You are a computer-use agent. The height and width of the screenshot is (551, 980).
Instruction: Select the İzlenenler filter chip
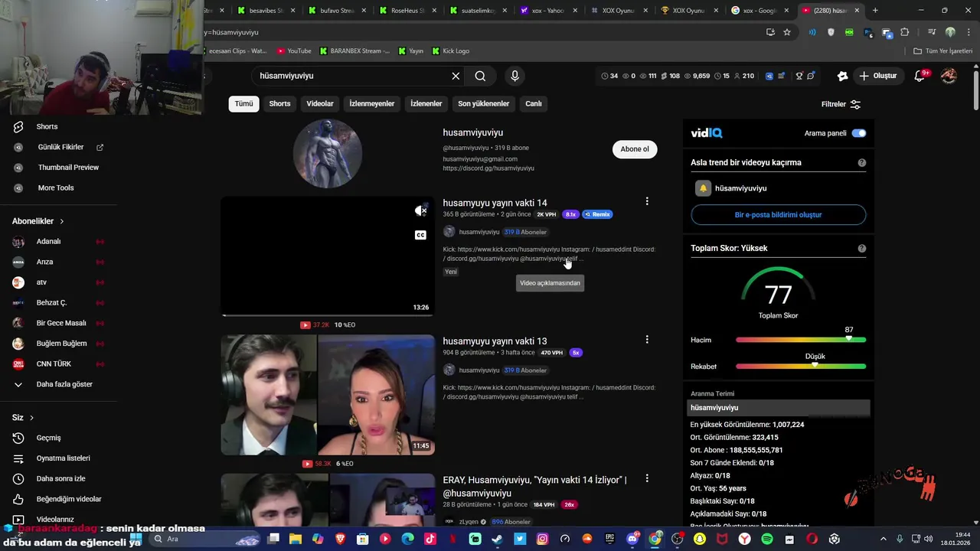pos(426,103)
